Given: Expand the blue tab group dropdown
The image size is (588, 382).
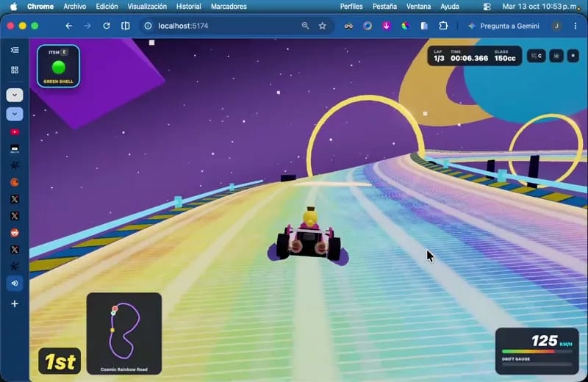Looking at the screenshot, I should (x=15, y=114).
